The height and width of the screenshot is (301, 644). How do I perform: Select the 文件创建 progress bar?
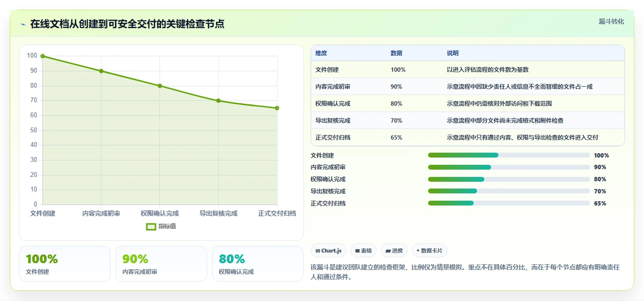pos(509,155)
